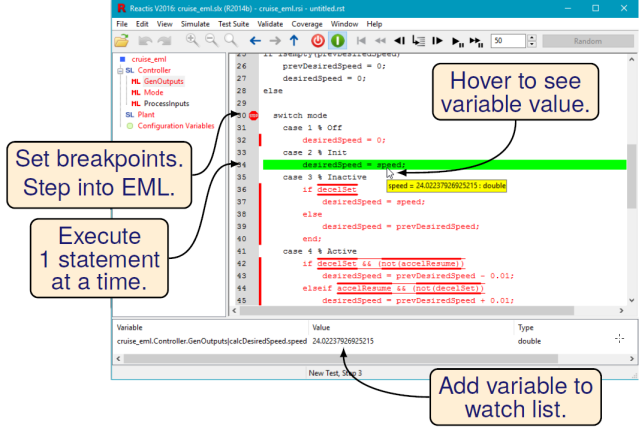Click the zoom out magnifier icon

(x=211, y=41)
